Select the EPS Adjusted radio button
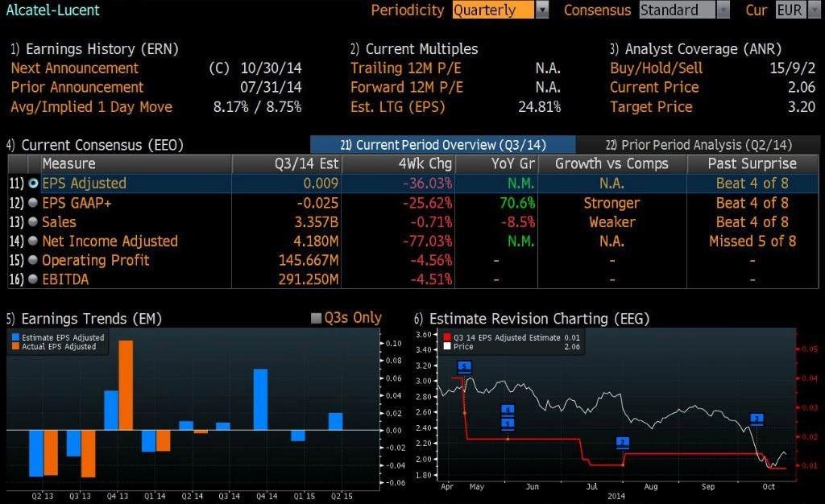The height and width of the screenshot is (504, 825). pos(33,184)
